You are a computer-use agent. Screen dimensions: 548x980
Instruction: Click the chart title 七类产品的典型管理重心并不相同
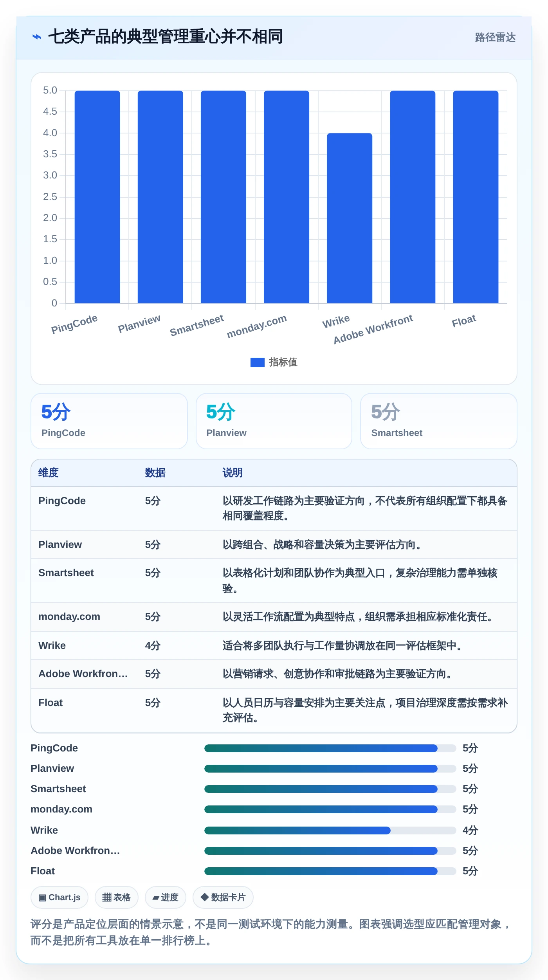[x=166, y=37]
